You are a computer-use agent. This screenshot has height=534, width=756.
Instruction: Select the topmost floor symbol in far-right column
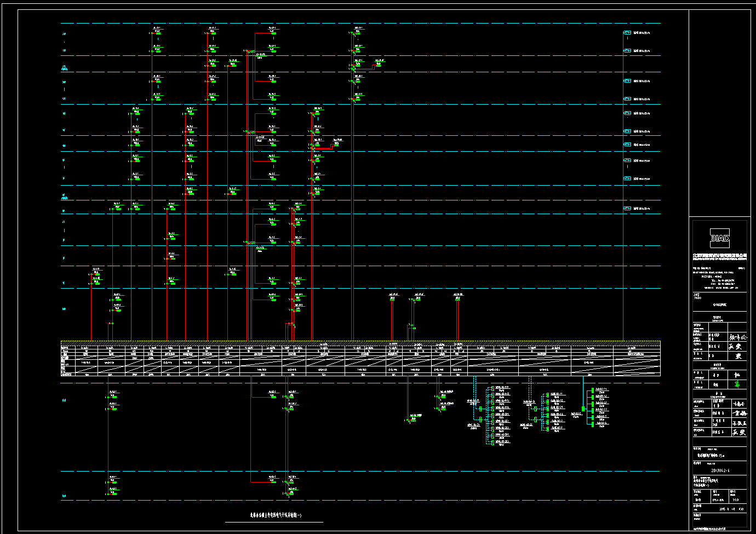(627, 33)
